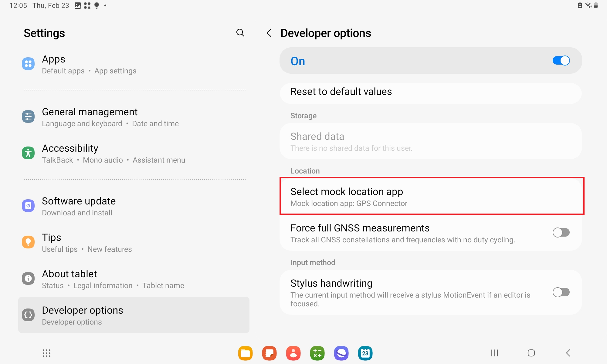
Task: Launch the Calculator app from the dock
Action: pos(317,353)
